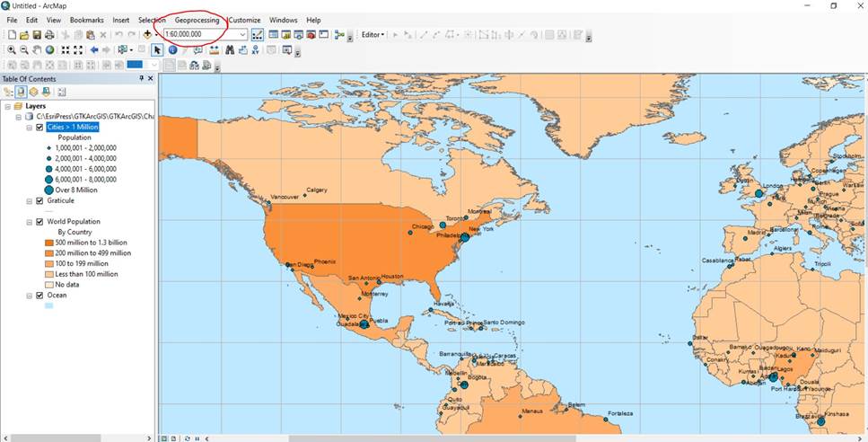This screenshot has height=442, width=868.
Task: Auto-hide Table Of Contents with pin
Action: (x=141, y=79)
